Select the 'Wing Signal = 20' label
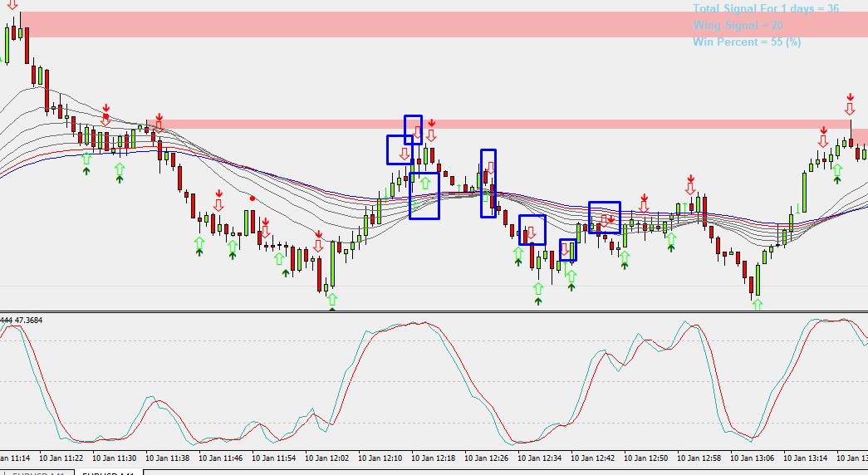 [738, 26]
